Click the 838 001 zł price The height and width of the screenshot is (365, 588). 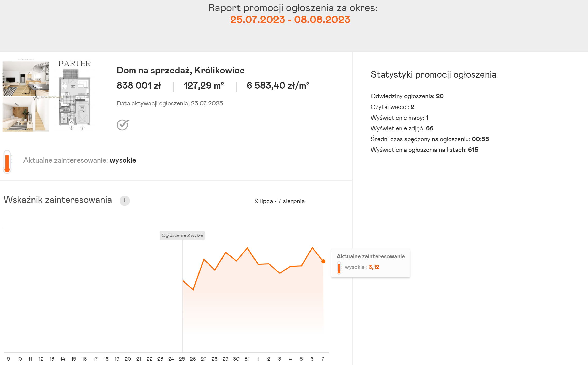(139, 86)
